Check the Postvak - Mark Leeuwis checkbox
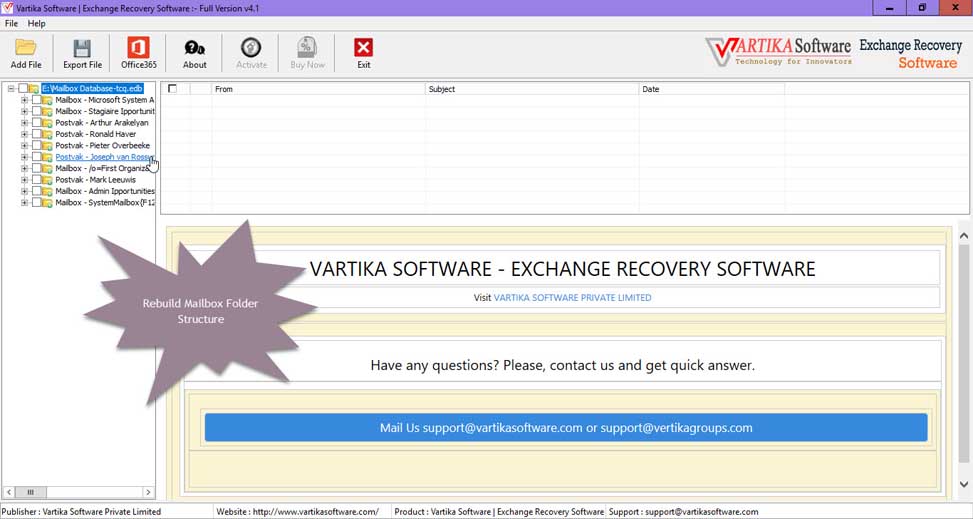 point(37,180)
